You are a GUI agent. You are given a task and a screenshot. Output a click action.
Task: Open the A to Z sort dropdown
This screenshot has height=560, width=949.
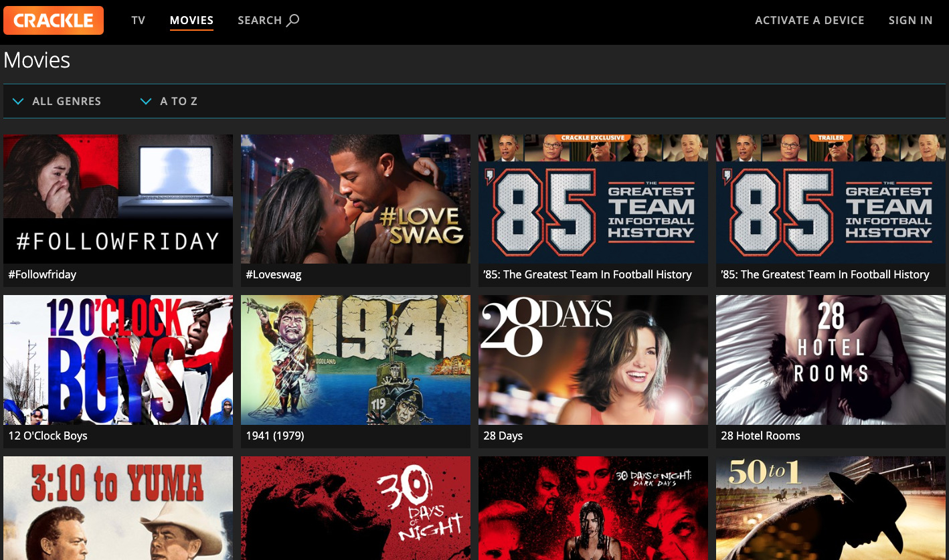[x=169, y=102]
